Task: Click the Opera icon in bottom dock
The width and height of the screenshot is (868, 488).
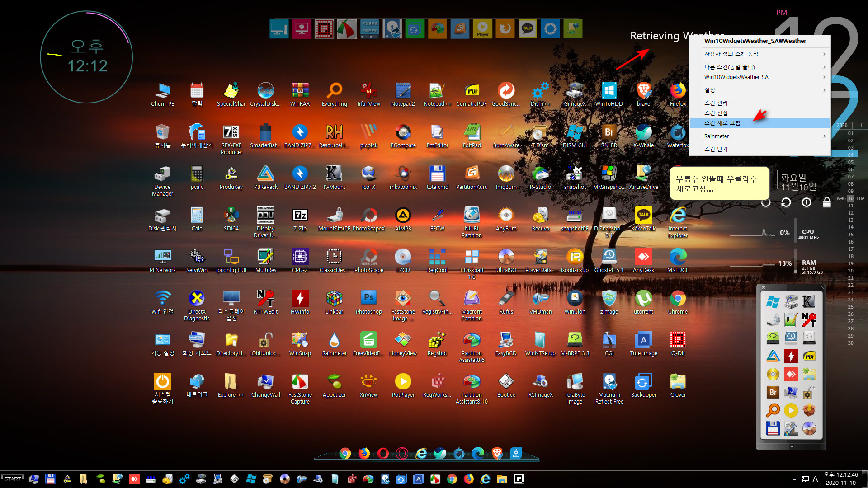Action: 383,453
